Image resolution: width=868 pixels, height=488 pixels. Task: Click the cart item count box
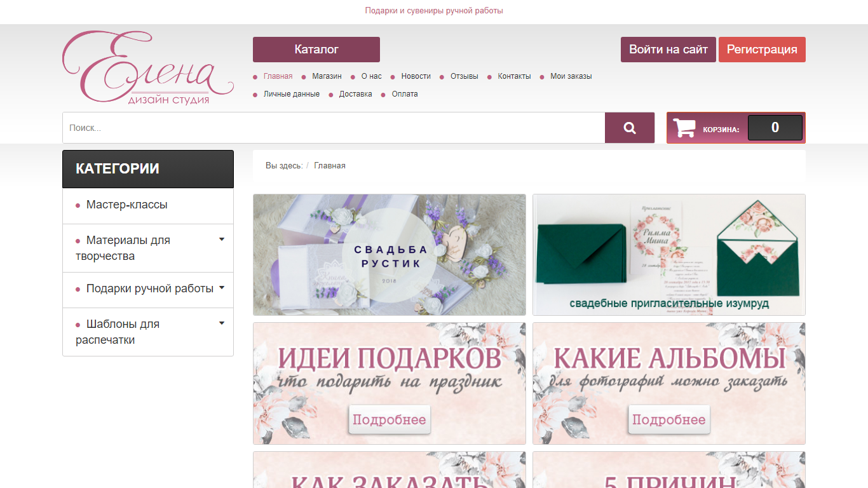coord(775,128)
